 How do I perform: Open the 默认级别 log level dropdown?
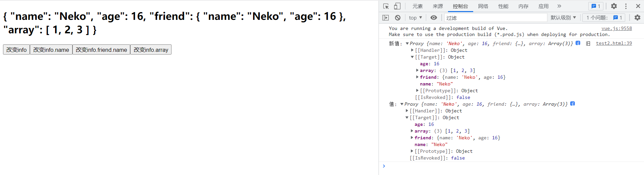point(563,17)
